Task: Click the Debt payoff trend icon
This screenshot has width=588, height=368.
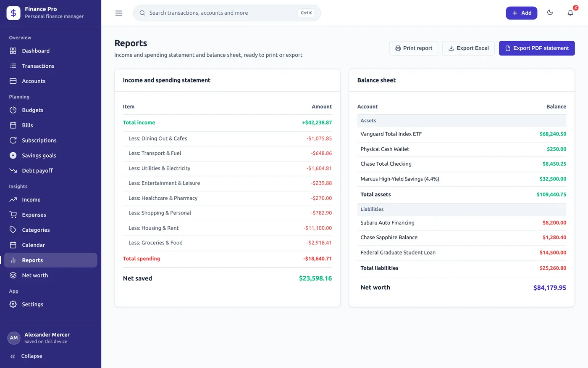Action: [13, 171]
